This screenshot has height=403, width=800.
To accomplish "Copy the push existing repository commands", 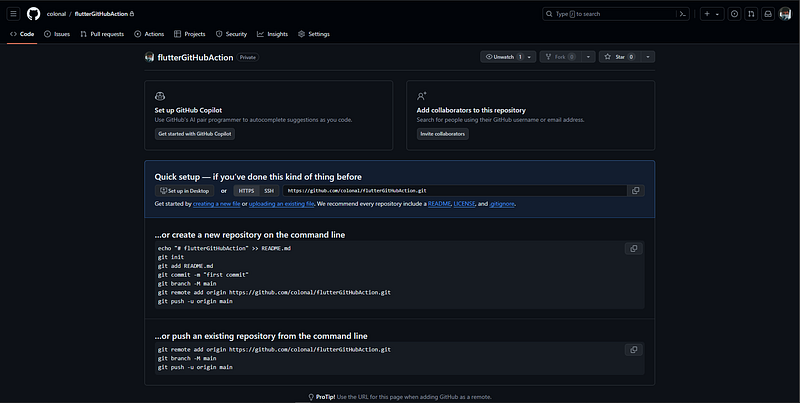I will click(x=634, y=349).
